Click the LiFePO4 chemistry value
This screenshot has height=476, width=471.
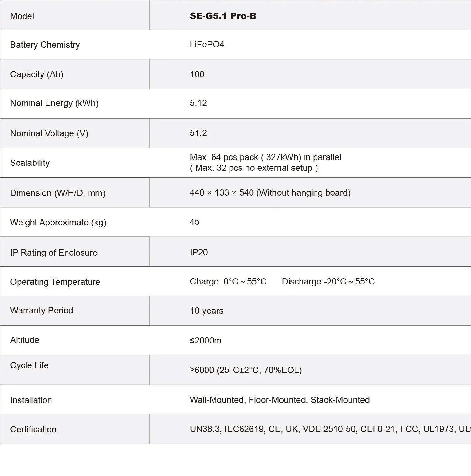point(207,45)
